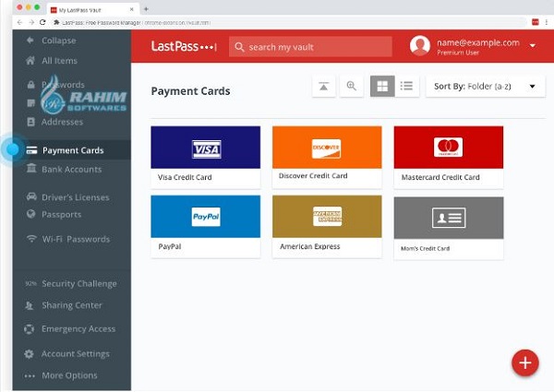Open the Sort By Folder dropdown
This screenshot has height=392, width=554.
click(x=486, y=87)
